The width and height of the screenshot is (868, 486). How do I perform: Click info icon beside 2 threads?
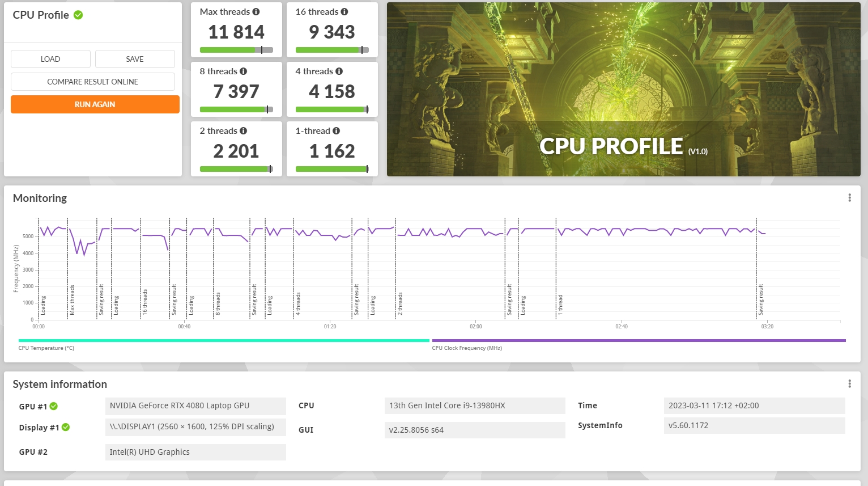(244, 131)
